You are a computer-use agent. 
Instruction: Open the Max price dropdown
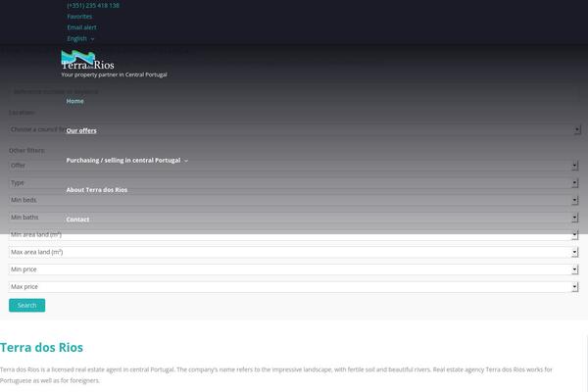click(294, 286)
